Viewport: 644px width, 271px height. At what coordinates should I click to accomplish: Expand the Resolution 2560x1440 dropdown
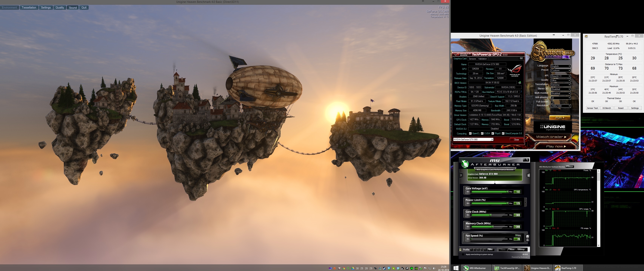coord(561,106)
